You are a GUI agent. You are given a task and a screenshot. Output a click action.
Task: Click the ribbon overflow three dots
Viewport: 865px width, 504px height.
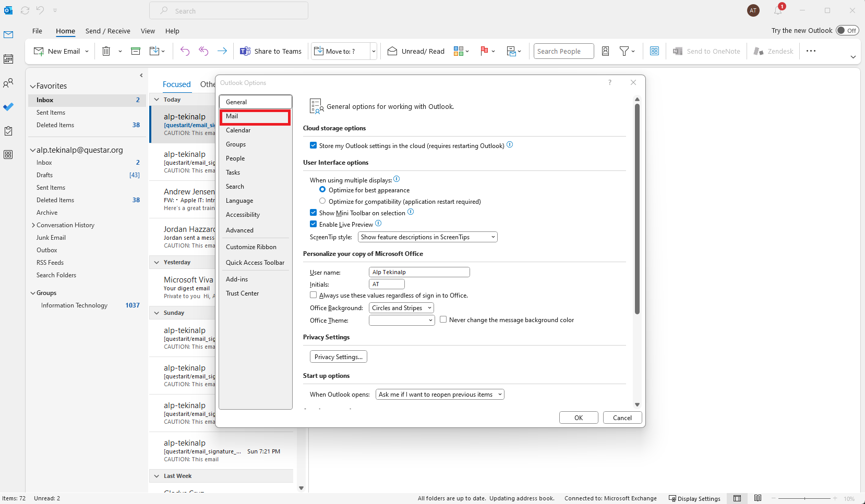point(811,51)
